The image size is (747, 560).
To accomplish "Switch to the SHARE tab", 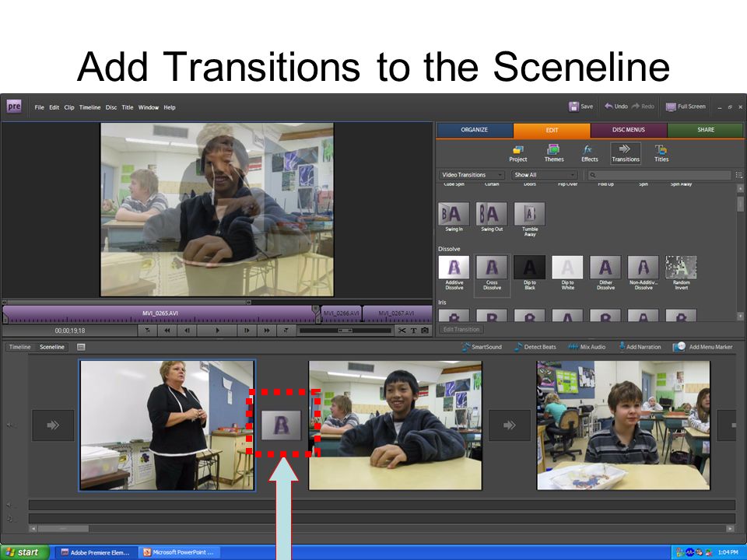I will coord(706,130).
